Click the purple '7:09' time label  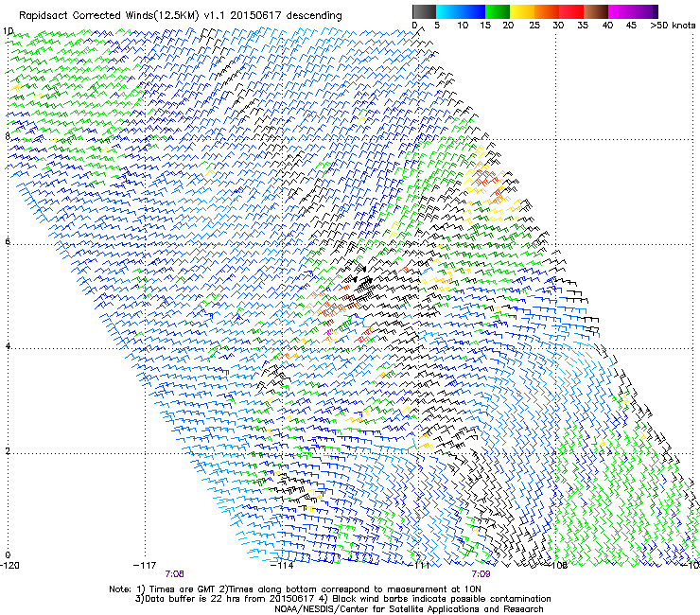coord(481,574)
